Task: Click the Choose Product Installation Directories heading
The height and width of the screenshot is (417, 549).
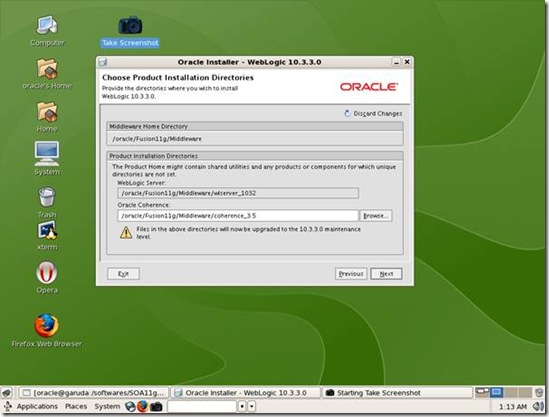Action: coord(178,77)
